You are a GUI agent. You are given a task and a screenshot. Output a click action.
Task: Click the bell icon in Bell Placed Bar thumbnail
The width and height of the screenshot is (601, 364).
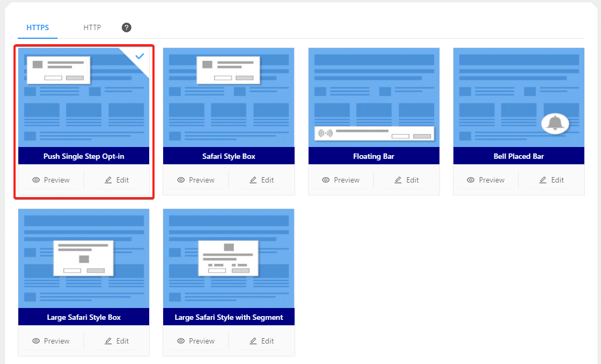coord(555,123)
